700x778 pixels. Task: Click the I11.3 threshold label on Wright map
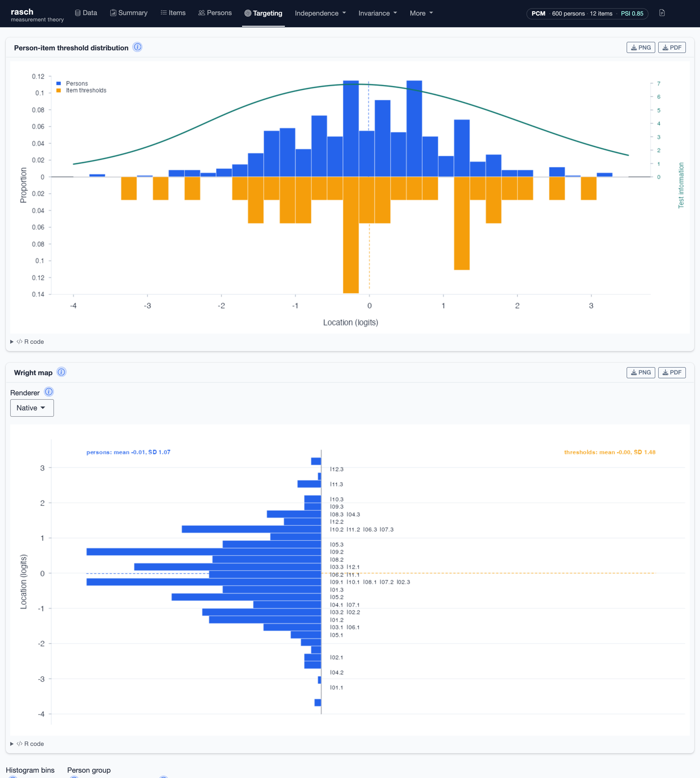[x=337, y=484]
